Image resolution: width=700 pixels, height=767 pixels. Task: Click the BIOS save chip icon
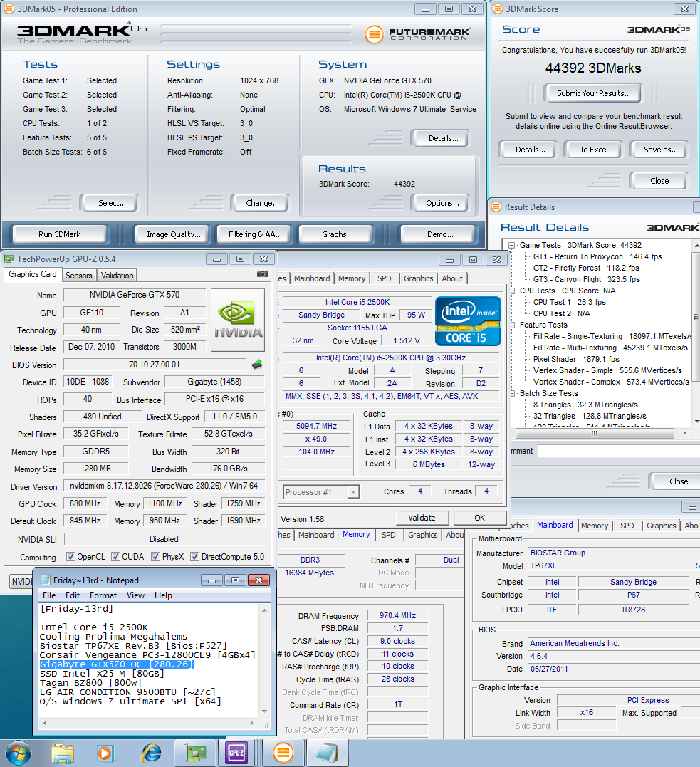[x=257, y=365]
